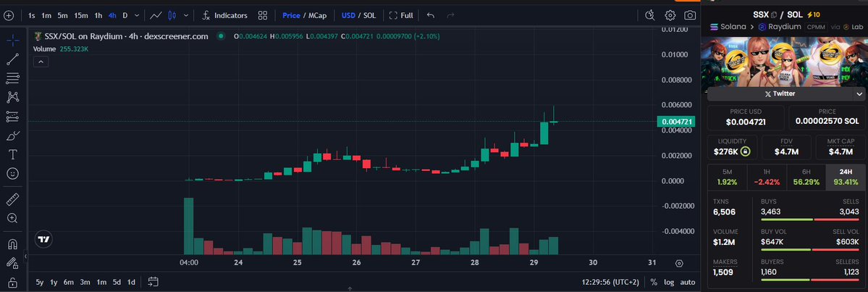Set bottom date range to 6m

tap(69, 282)
